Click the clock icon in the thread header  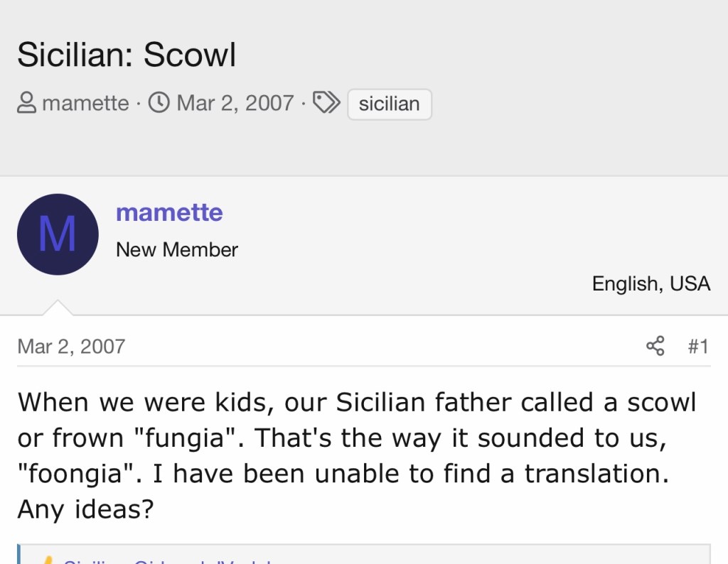click(x=159, y=103)
